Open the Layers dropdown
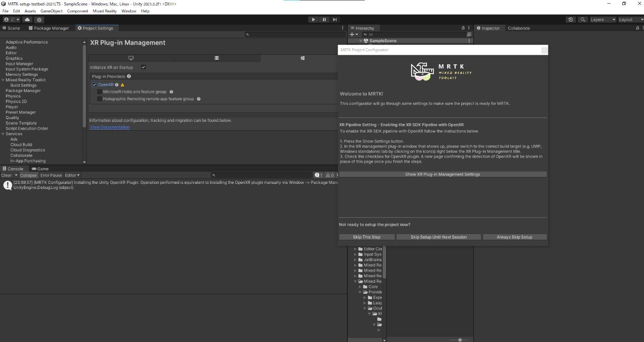Viewport: 644px width, 342px height. (x=603, y=20)
